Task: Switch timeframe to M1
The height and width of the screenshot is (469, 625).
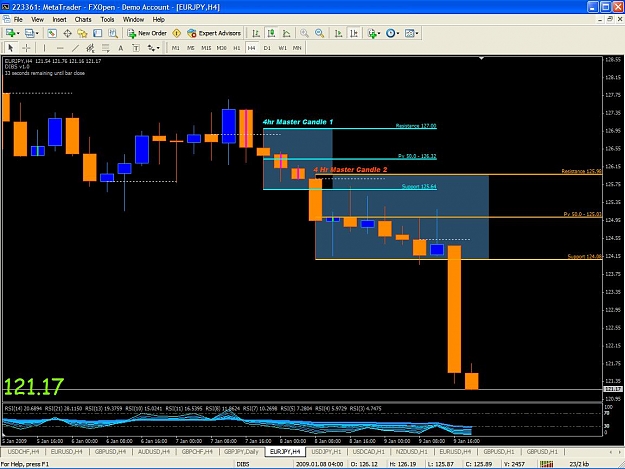Action: point(175,48)
